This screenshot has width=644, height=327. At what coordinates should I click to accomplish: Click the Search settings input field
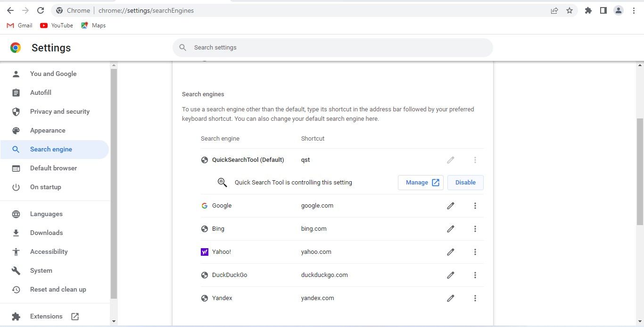(332, 48)
